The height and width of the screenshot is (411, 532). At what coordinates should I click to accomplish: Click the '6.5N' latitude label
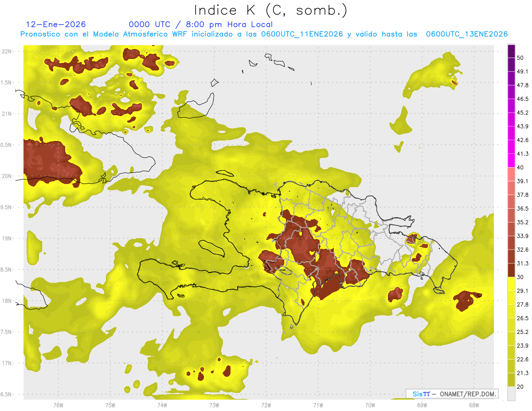pos(7,394)
